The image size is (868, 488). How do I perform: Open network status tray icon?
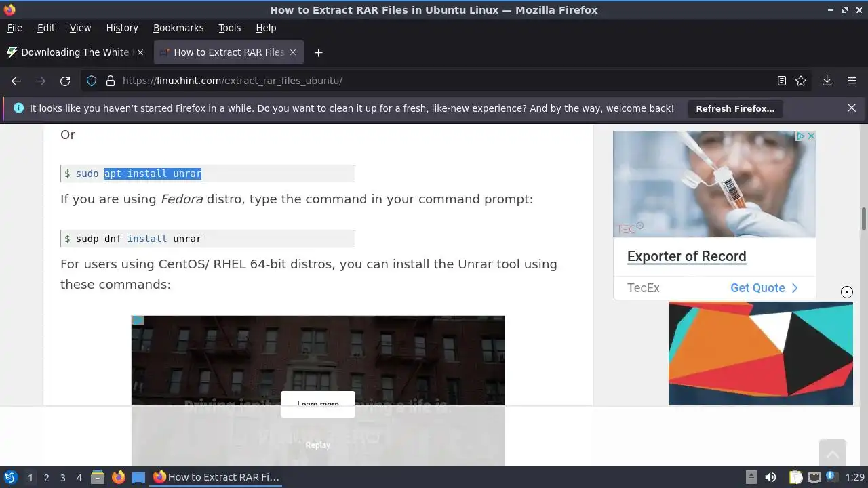(x=814, y=477)
